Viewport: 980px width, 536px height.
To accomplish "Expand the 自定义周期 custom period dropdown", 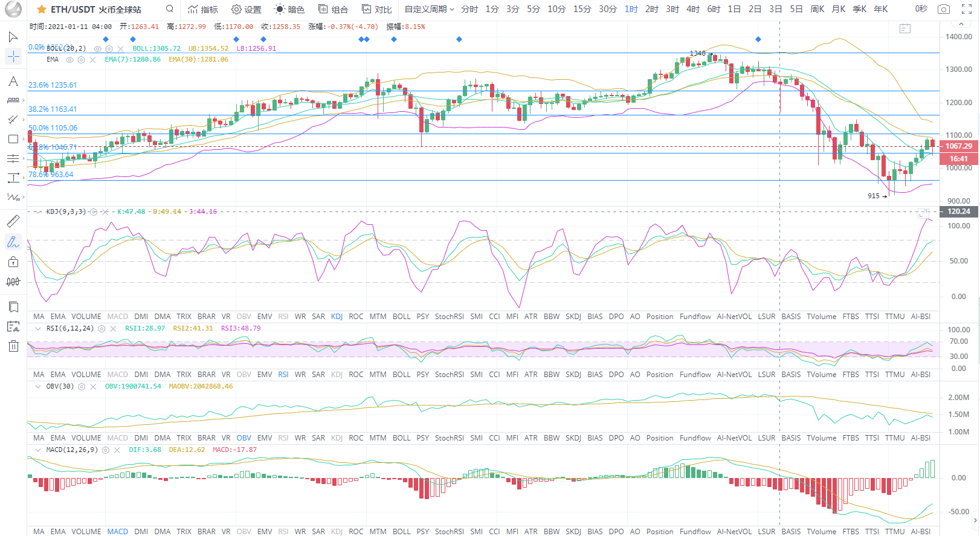I will pos(430,10).
